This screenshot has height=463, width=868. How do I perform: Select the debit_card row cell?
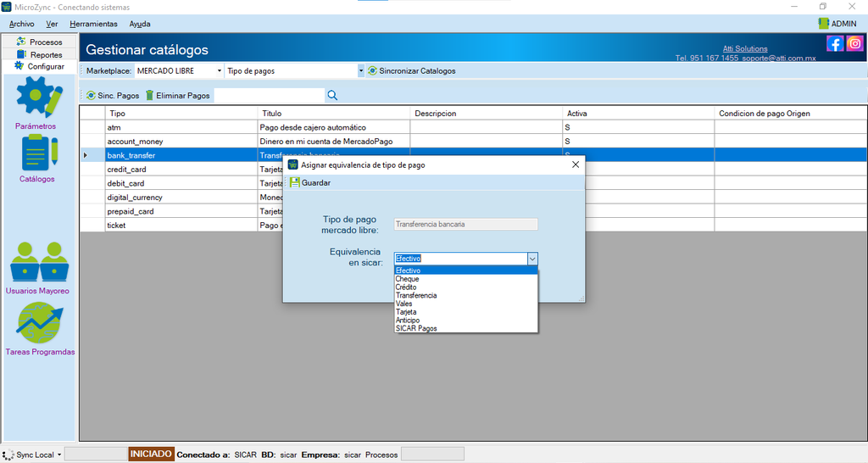point(181,183)
